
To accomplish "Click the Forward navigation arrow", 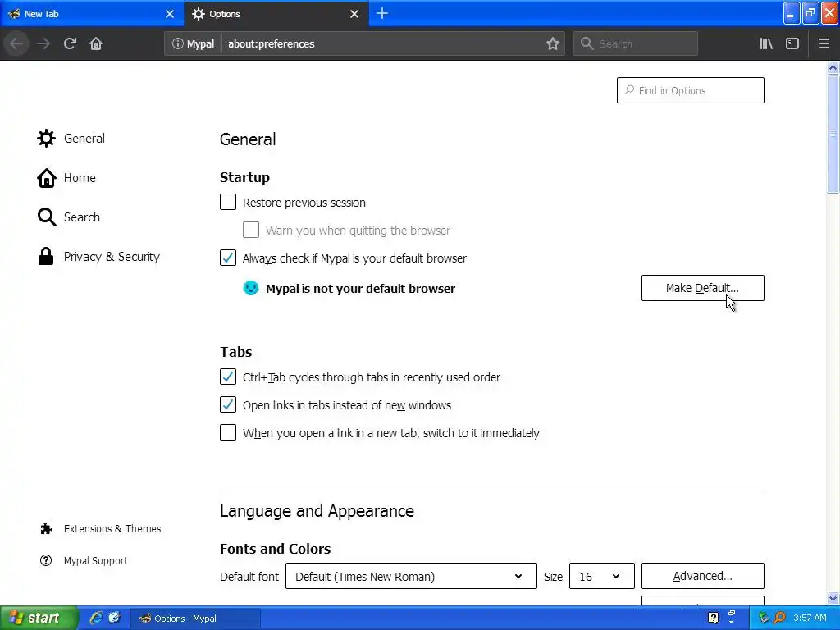I will point(43,43).
